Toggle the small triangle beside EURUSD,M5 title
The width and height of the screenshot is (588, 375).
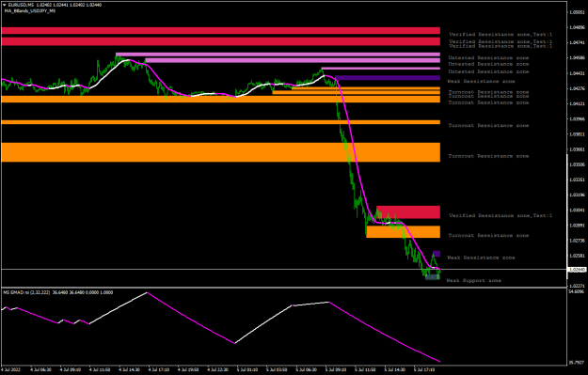point(5,5)
